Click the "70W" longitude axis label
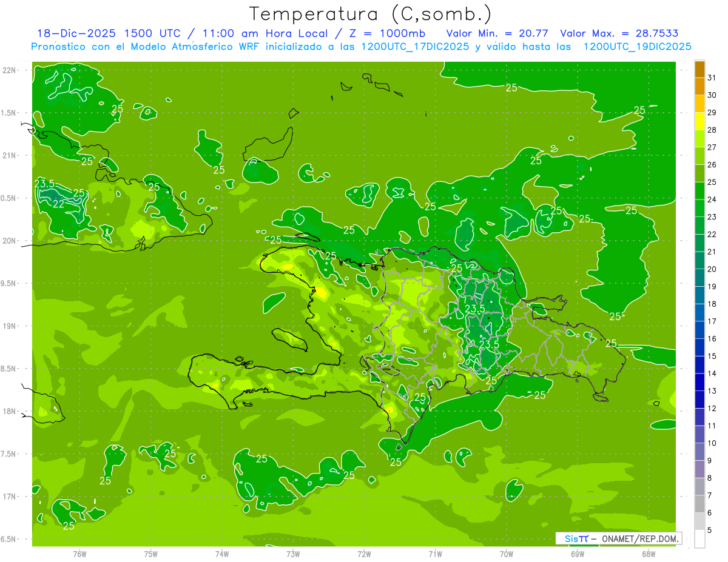The height and width of the screenshot is (562, 728). click(507, 554)
